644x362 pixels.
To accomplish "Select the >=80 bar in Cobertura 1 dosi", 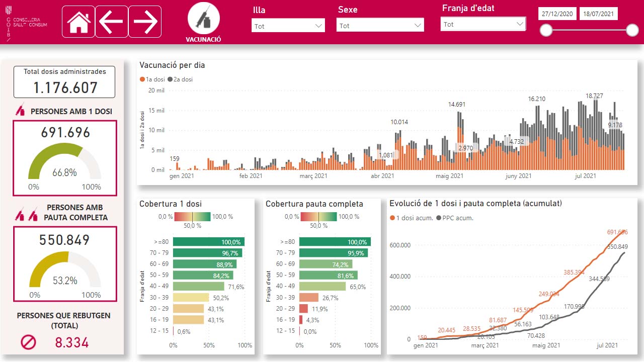I will coord(209,242).
